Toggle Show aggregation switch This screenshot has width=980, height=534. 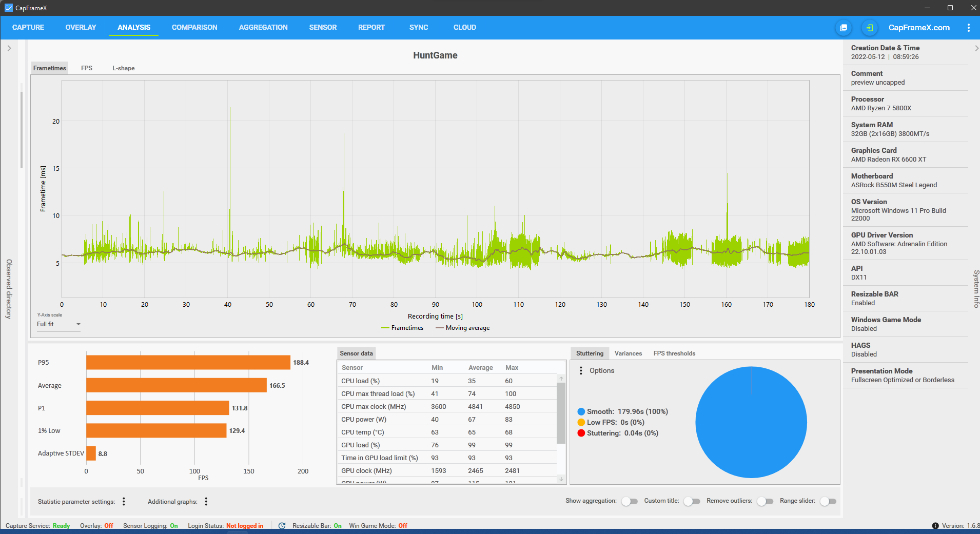629,501
